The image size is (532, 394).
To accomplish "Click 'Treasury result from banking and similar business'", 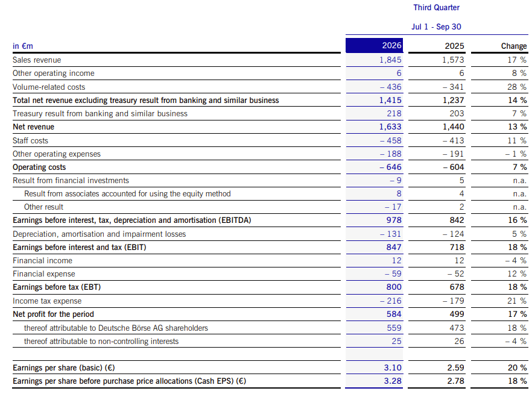I will tap(100, 113).
